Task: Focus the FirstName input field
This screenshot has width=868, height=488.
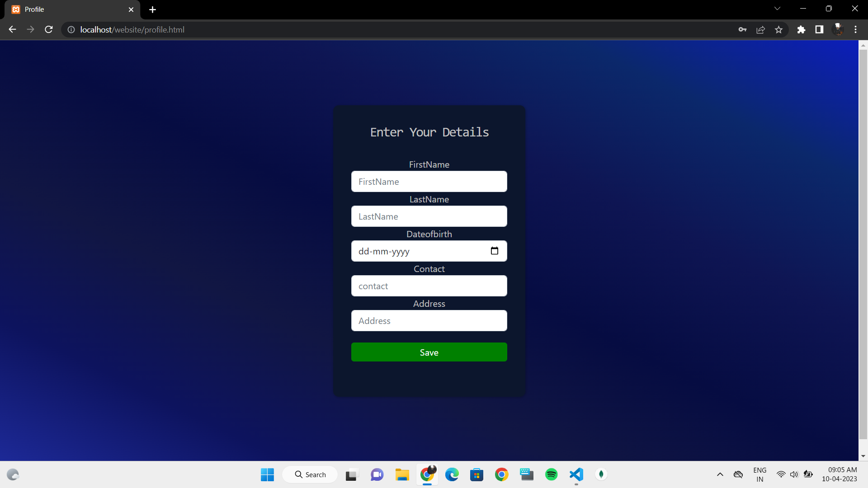Action: point(429,182)
